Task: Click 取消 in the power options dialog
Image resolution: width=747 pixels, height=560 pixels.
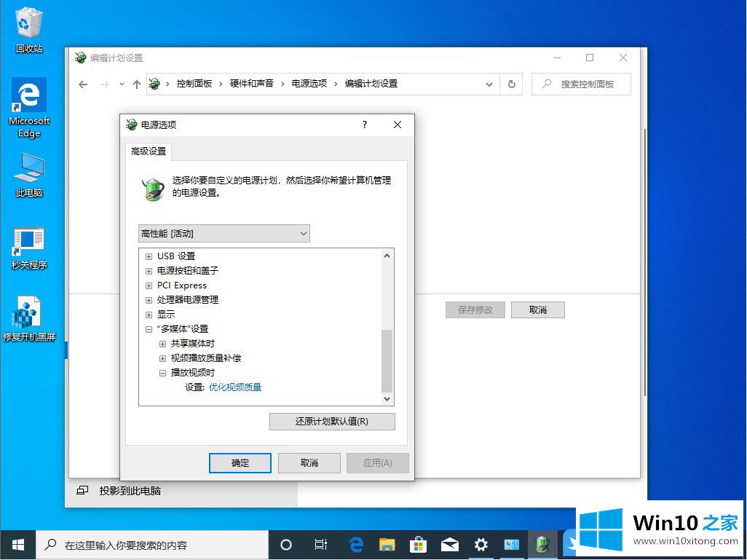Action: pos(309,462)
